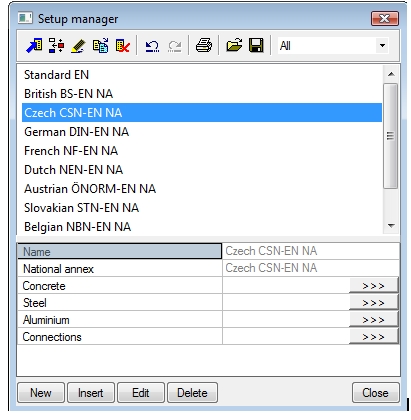The image size is (411, 420).
Task: Expand Steel settings with >>> button
Action: (x=374, y=303)
